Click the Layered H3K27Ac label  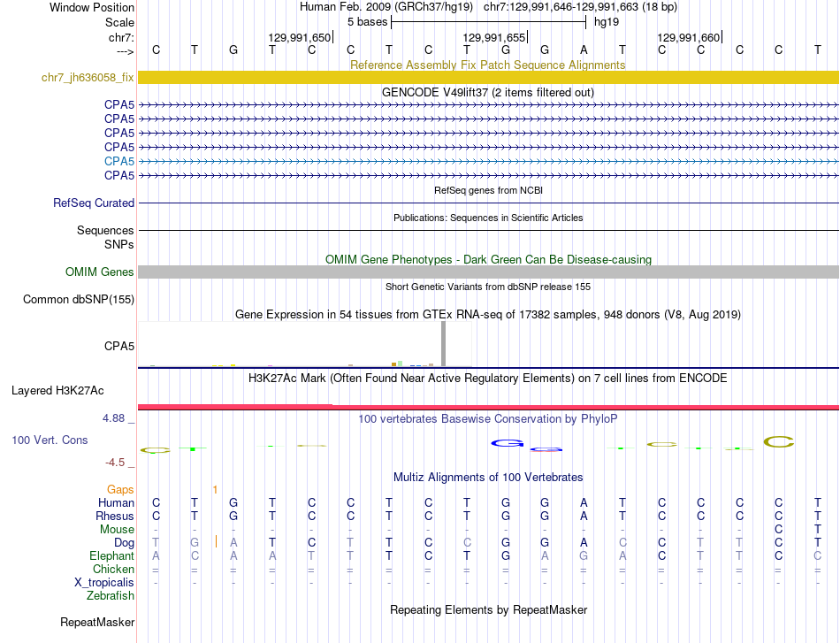(57, 391)
